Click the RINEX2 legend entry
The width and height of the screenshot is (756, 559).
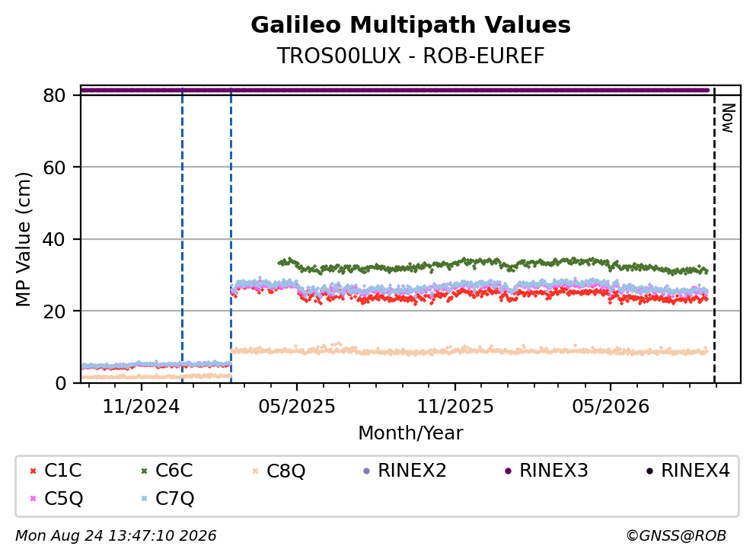pyautogui.click(x=404, y=470)
